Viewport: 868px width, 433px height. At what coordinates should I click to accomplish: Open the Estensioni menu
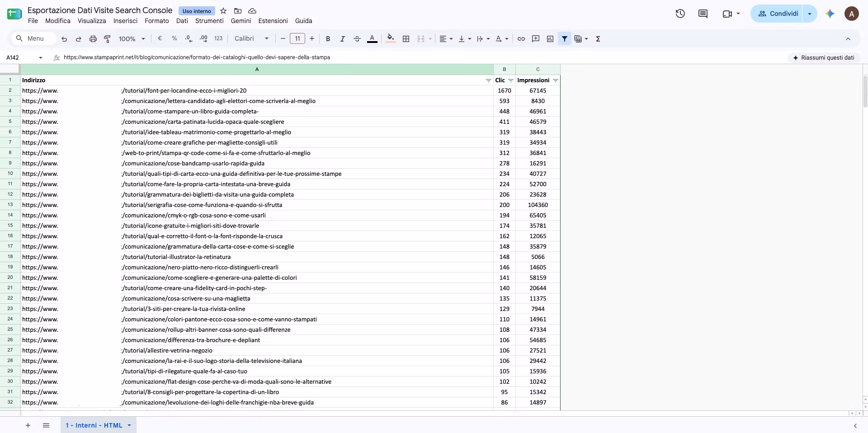(273, 21)
